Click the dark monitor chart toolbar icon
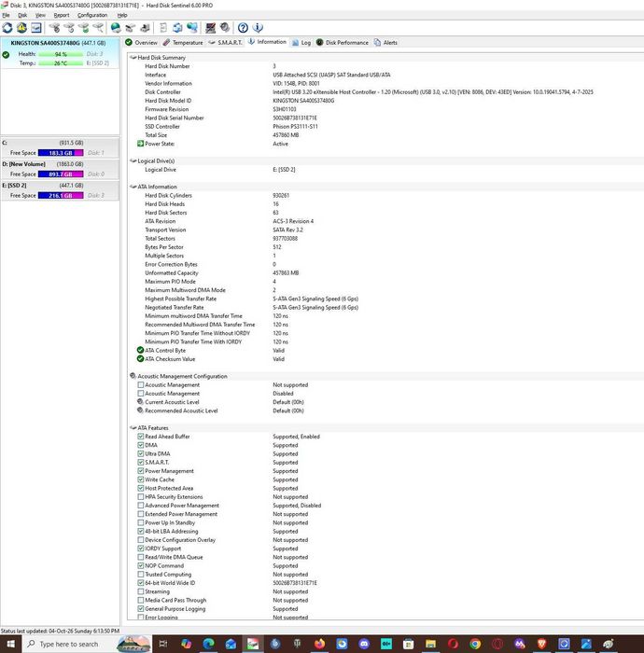 pos(211,28)
